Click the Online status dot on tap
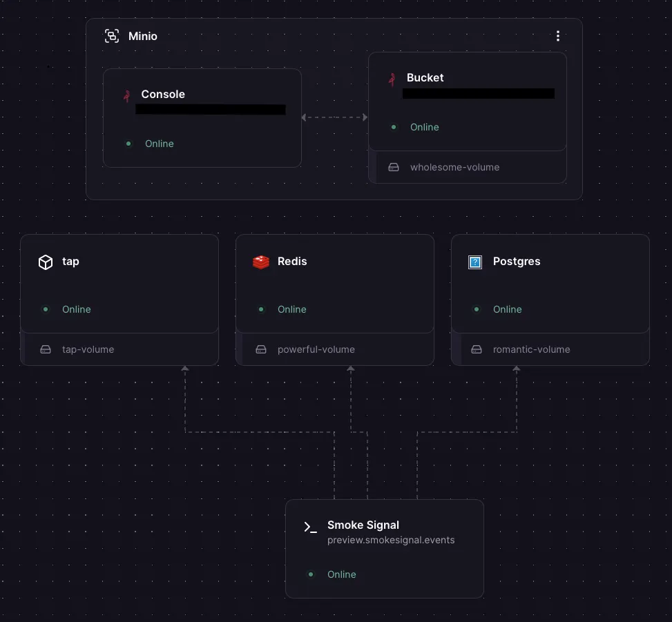 click(46, 309)
